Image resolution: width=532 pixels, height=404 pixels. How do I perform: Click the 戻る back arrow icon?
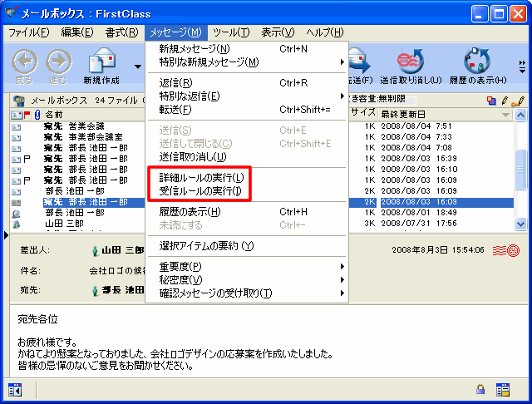25,62
